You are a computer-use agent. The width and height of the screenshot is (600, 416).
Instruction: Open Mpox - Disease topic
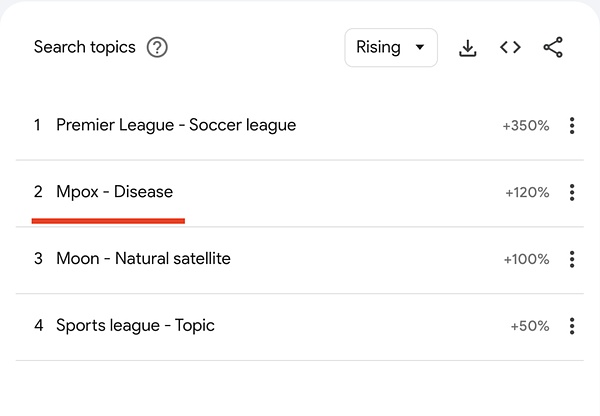pyautogui.click(x=114, y=192)
